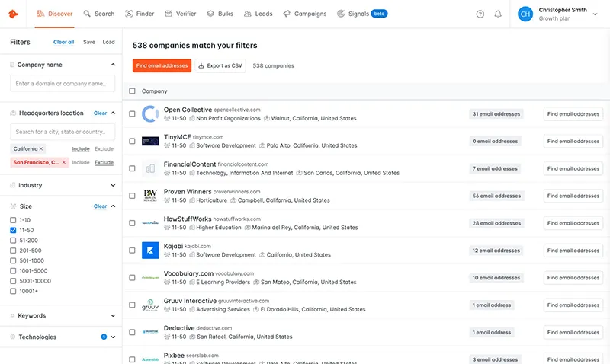Load saved filters
610x364 pixels.
click(108, 42)
